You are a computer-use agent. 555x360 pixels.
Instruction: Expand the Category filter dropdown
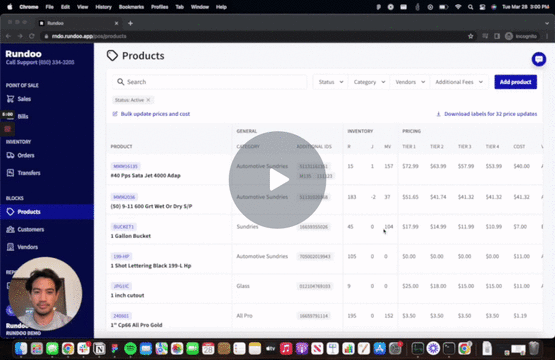[x=369, y=82]
